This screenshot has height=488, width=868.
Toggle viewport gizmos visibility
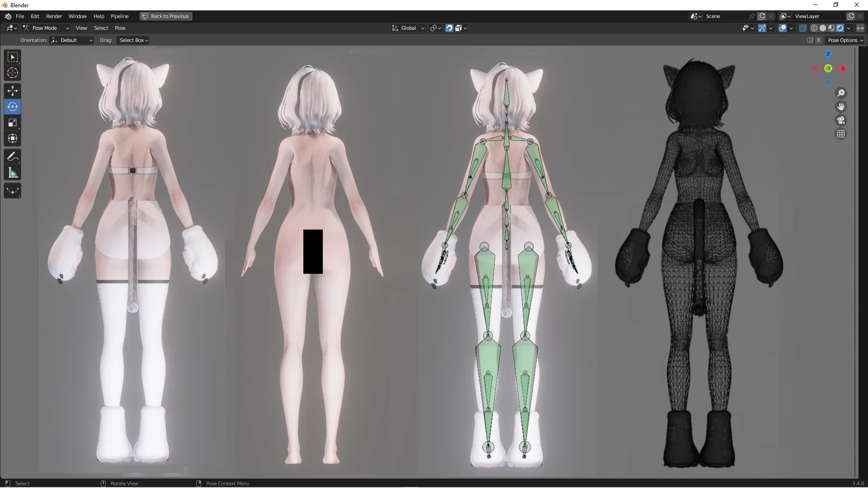pos(764,28)
